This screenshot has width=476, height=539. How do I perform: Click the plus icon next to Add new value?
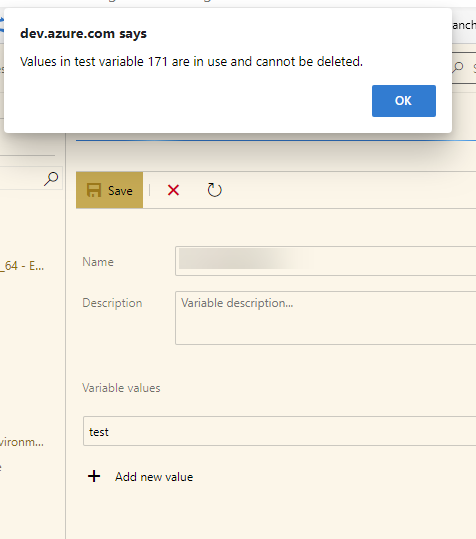[x=94, y=476]
